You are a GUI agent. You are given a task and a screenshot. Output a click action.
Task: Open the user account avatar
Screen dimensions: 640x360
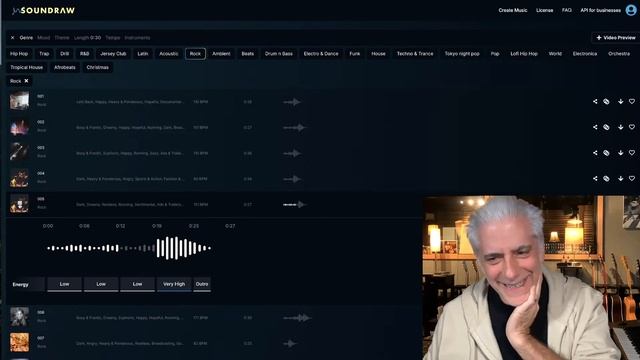(631, 10)
